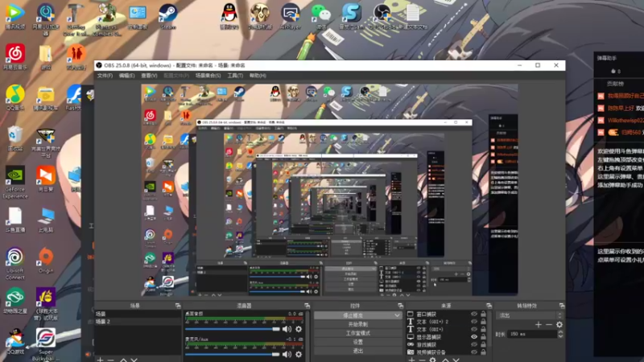Open the 工具(T) menu
The height and width of the screenshot is (362, 644).
(235, 76)
